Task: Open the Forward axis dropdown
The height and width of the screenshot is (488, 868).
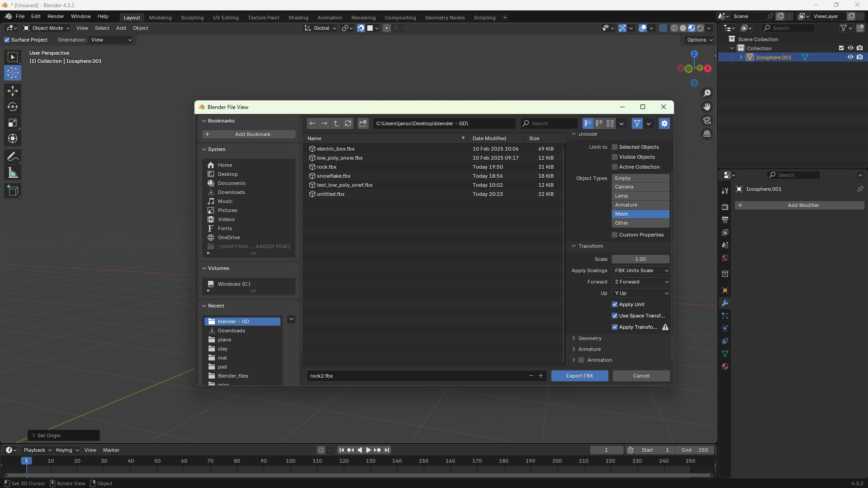Action: click(x=640, y=282)
